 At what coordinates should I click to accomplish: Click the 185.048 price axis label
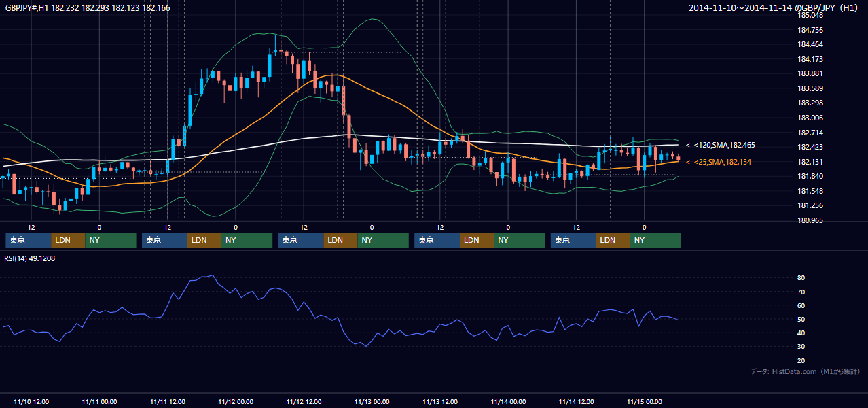(x=810, y=15)
